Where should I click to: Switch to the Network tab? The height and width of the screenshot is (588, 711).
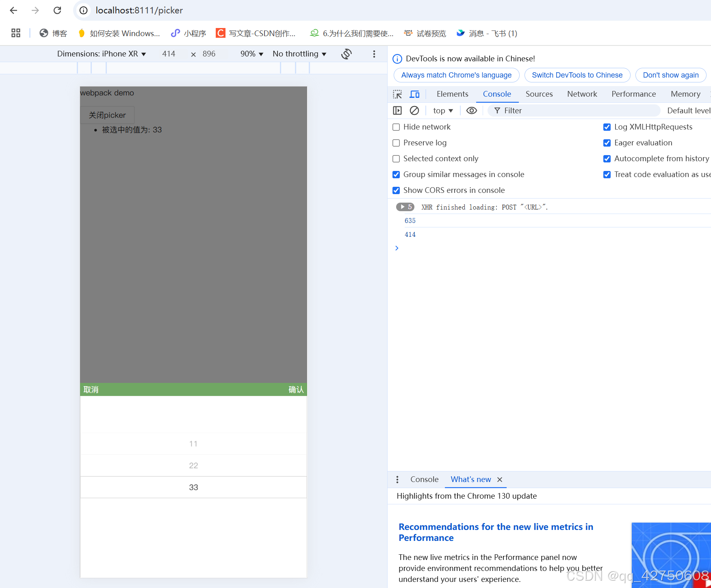(582, 94)
